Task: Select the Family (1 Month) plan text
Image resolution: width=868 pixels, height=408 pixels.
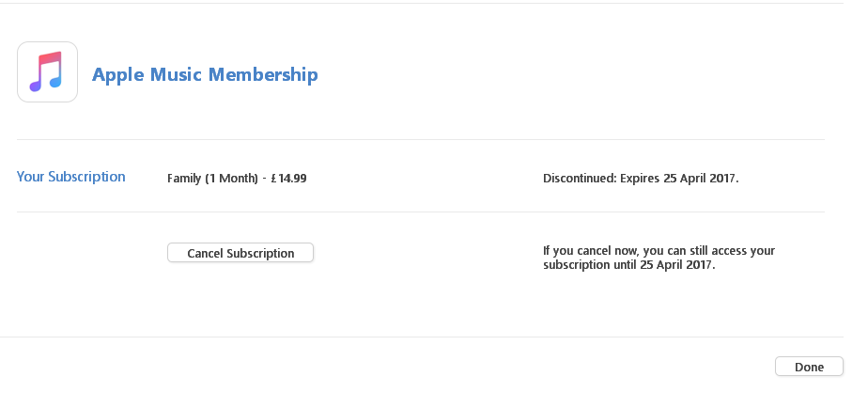Action: point(212,179)
